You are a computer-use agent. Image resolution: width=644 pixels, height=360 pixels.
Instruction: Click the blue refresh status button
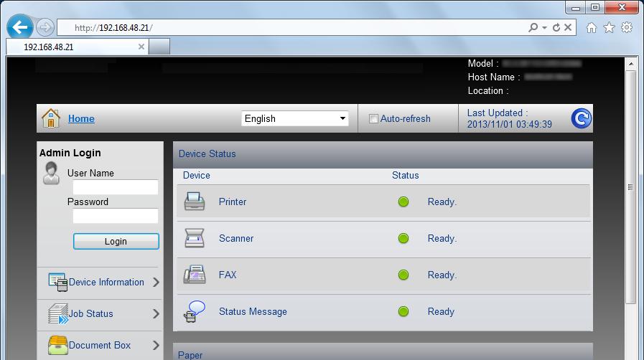tap(581, 118)
